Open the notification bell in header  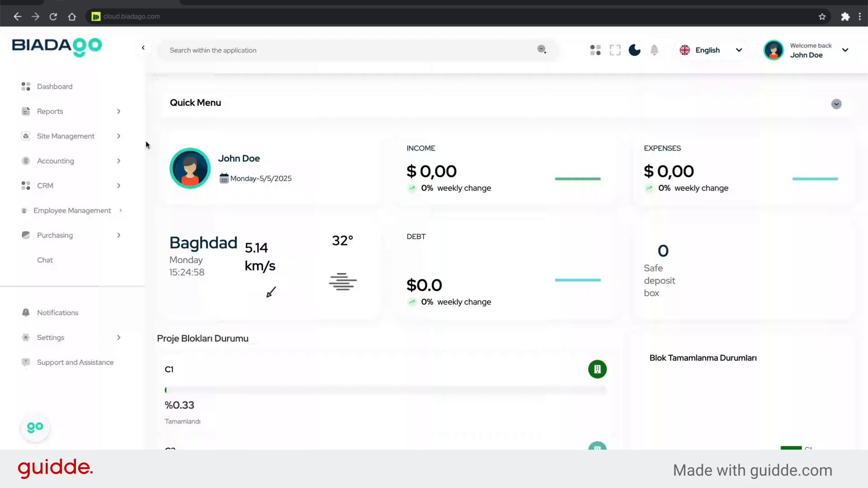(654, 50)
